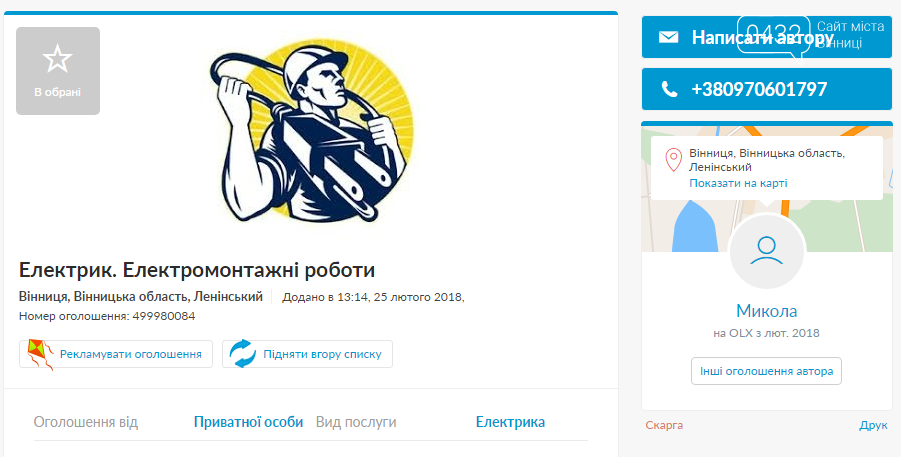Click the Друк print link
This screenshot has width=901, height=457.
[873, 426]
